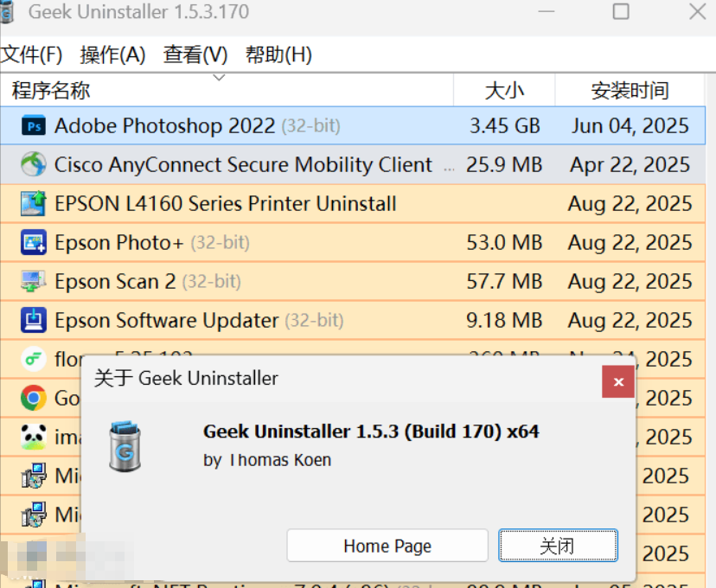The height and width of the screenshot is (588, 716).
Task: Open the 查看(V) menu
Action: 195,55
